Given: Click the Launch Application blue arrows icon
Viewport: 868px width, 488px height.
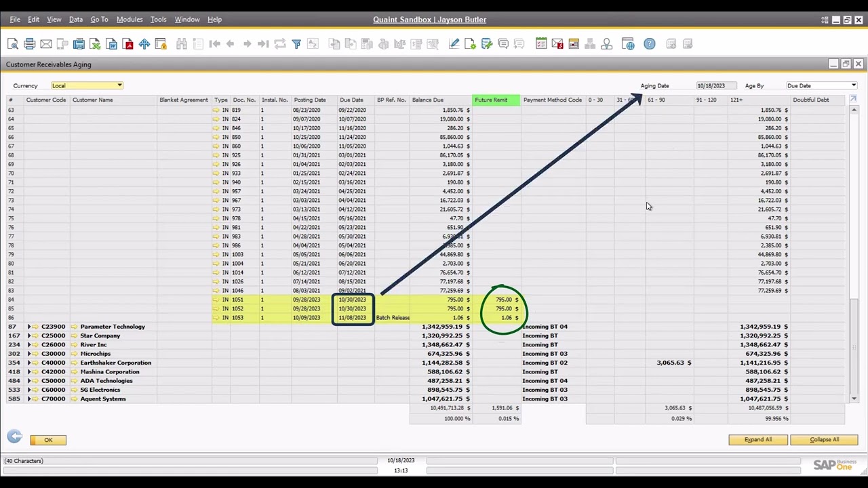Looking at the screenshot, I should (144, 44).
